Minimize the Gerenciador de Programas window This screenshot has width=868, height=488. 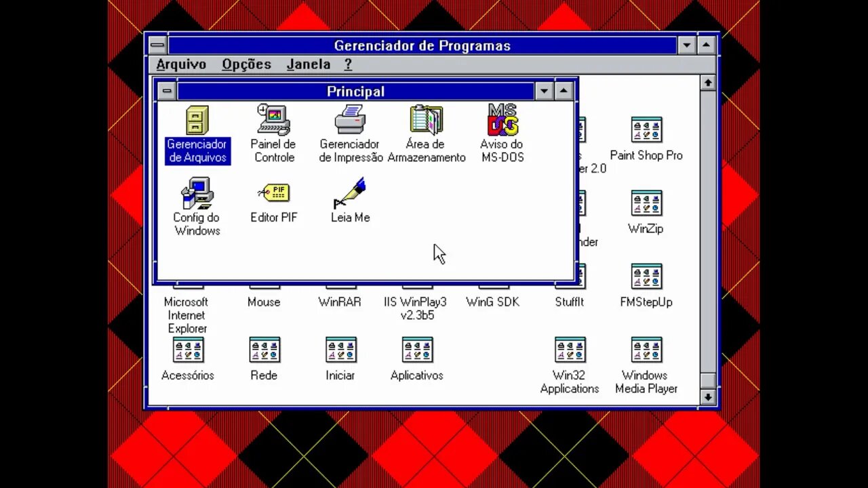pos(686,45)
